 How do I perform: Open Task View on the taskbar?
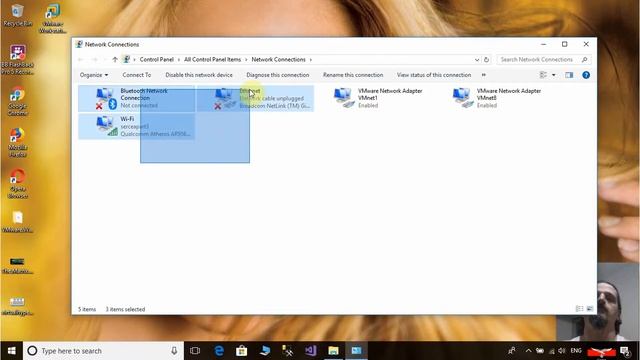click(195, 351)
